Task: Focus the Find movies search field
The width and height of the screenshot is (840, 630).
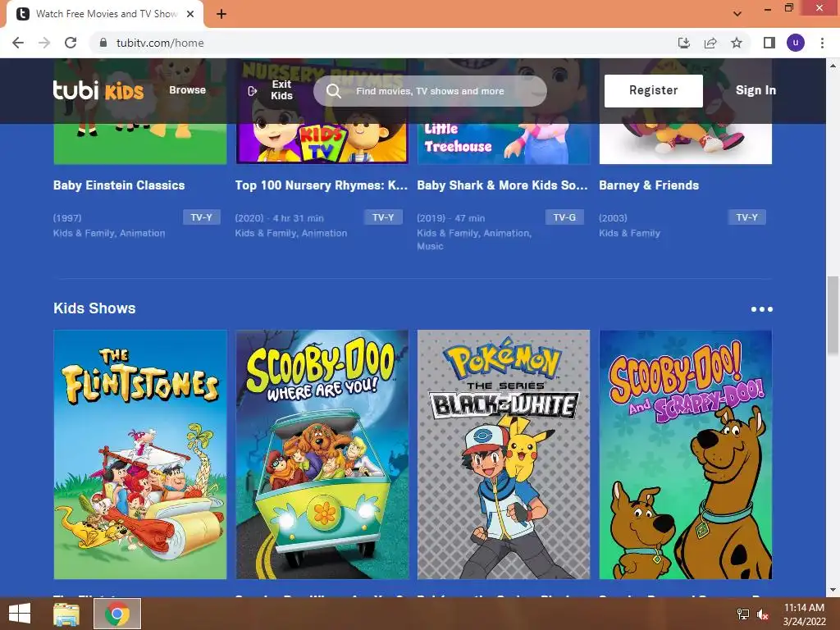Action: coord(430,91)
